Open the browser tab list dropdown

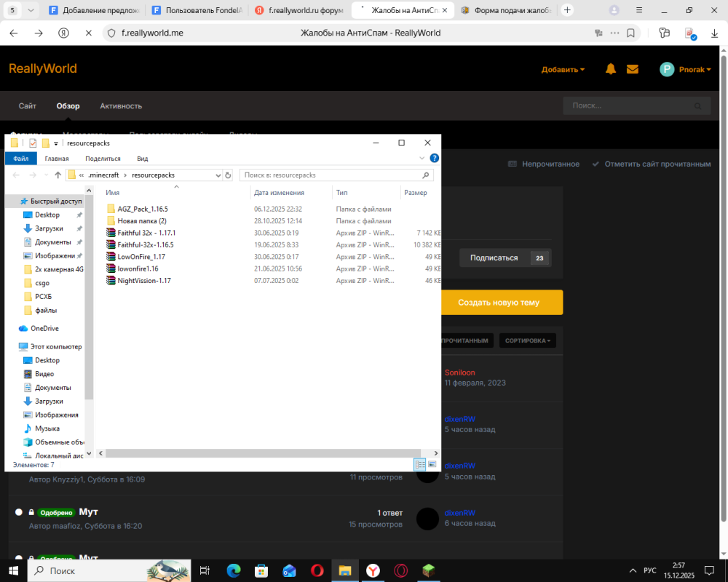coord(31,9)
